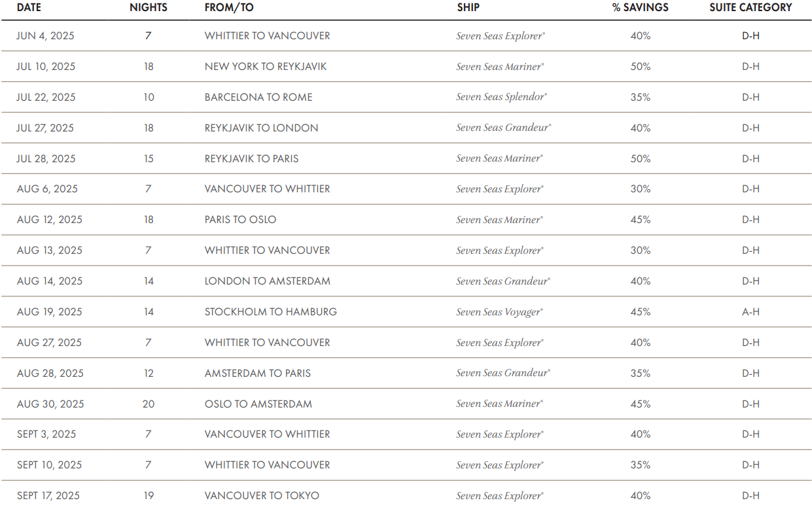The image size is (812, 507).
Task: Open the PARIS TO OSLO itinerary
Action: pos(240,220)
